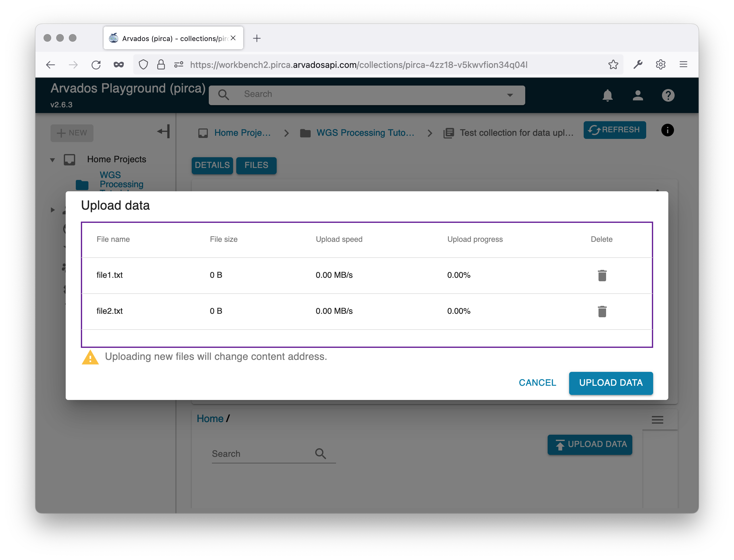
Task: Expand the search bar dropdown arrow
Action: (509, 95)
